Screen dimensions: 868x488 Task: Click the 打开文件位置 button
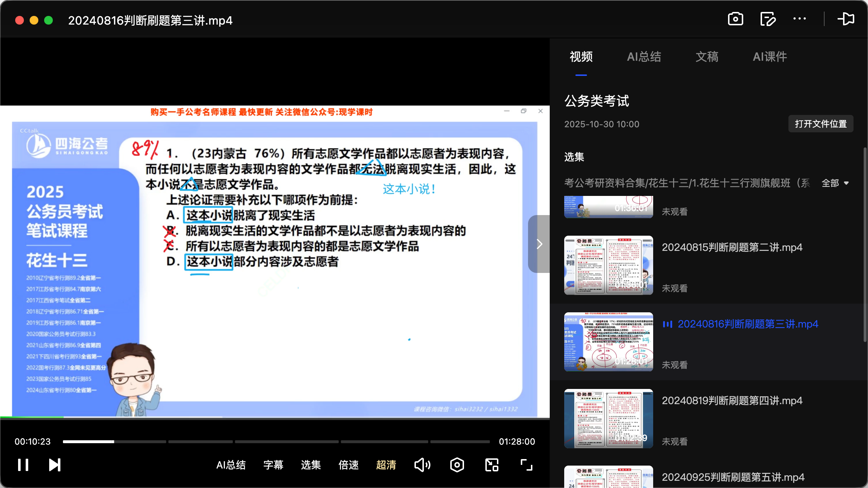click(x=821, y=124)
